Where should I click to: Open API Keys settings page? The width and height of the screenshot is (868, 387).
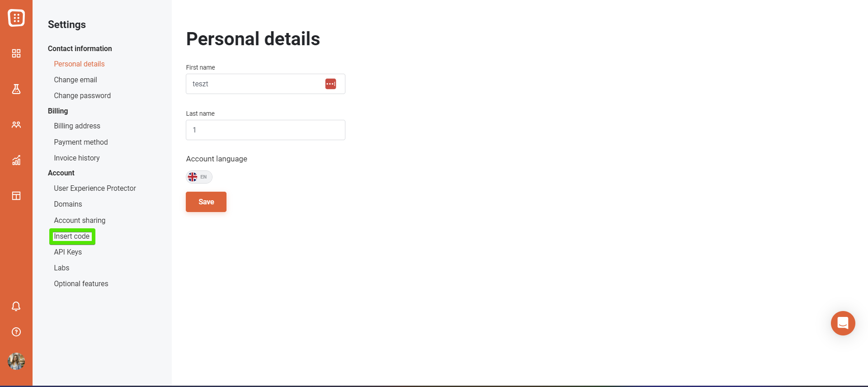point(68,252)
